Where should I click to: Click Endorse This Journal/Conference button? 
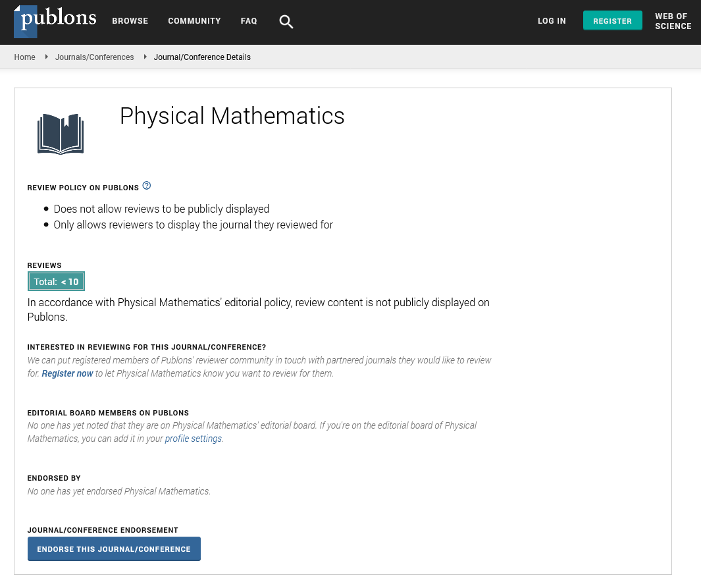(114, 548)
